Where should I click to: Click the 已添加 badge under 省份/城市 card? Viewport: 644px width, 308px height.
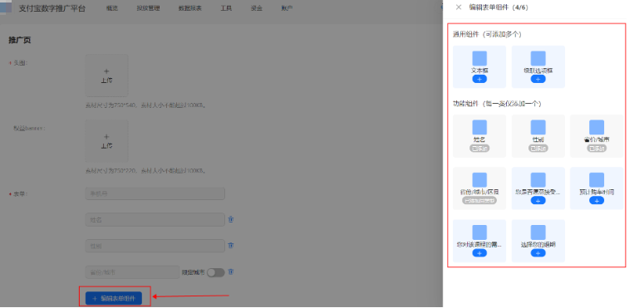click(x=597, y=148)
